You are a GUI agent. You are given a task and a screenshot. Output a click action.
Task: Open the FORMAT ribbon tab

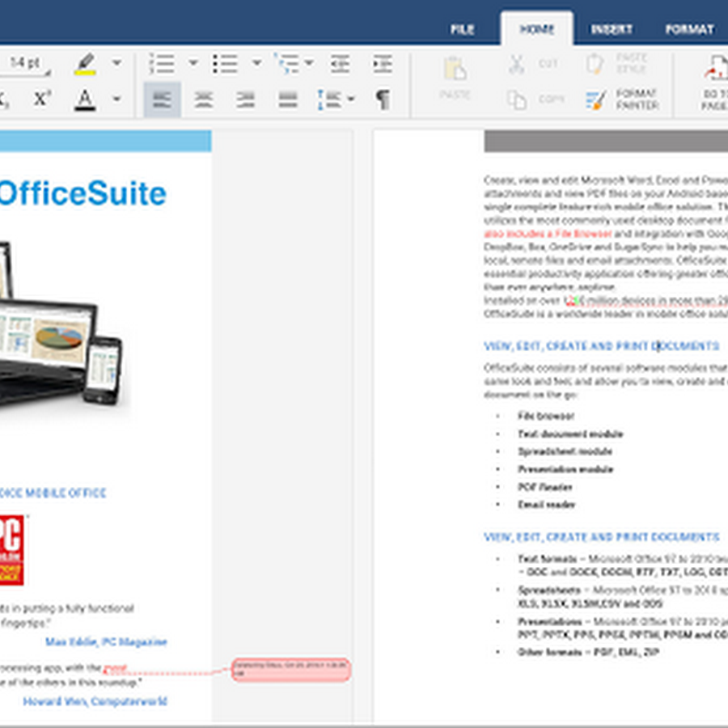[689, 29]
